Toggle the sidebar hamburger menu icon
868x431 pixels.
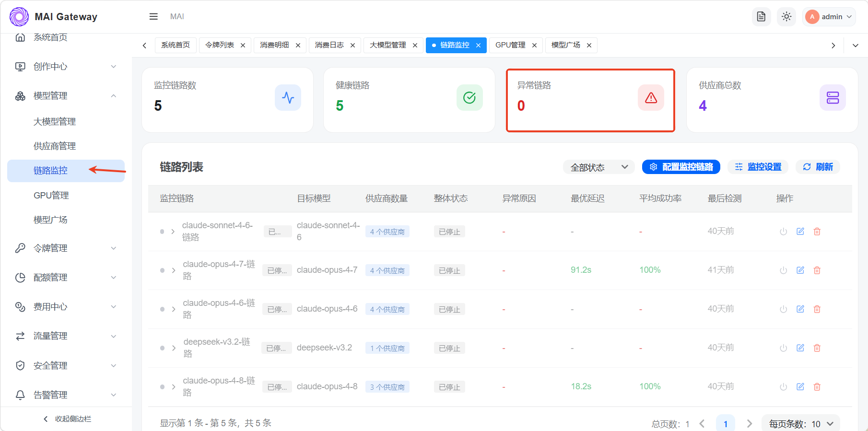(x=153, y=17)
